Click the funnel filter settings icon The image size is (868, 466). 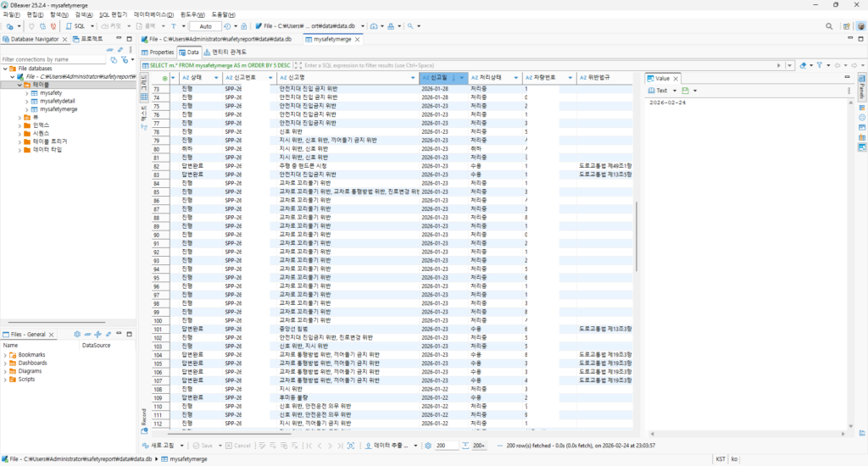[820, 64]
